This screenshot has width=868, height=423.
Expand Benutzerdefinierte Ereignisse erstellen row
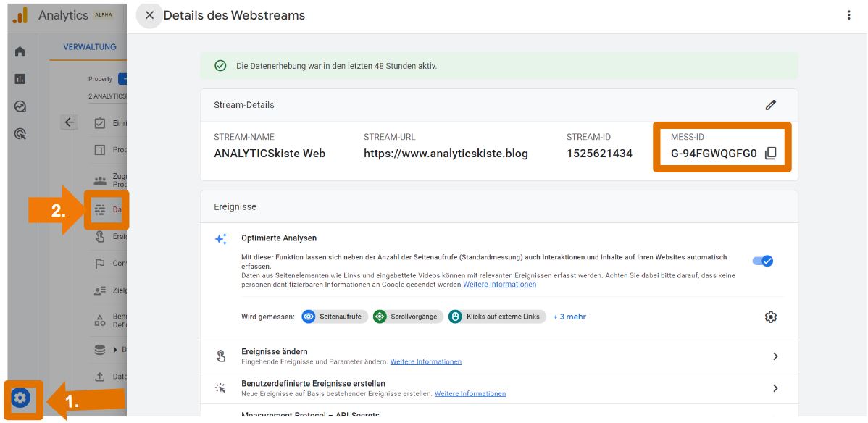[775, 388]
